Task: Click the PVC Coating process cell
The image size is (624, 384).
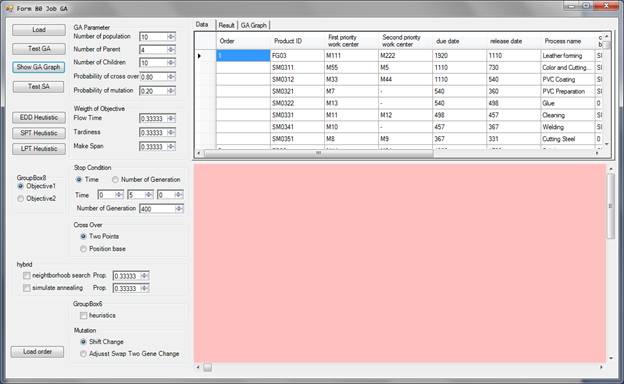Action: point(568,80)
